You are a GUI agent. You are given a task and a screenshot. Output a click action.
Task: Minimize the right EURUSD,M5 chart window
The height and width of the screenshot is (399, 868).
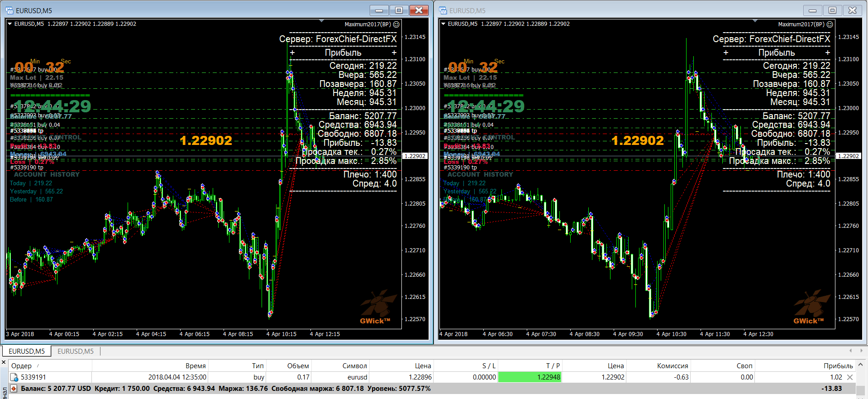(812, 10)
